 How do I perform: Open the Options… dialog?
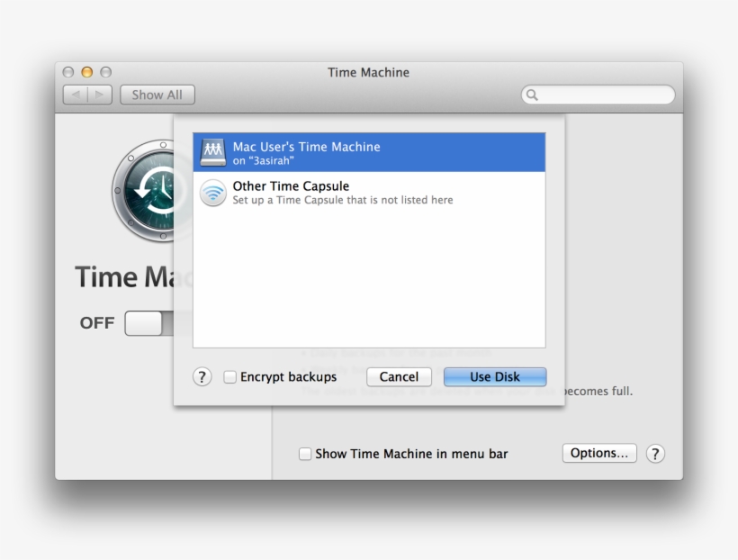(598, 453)
